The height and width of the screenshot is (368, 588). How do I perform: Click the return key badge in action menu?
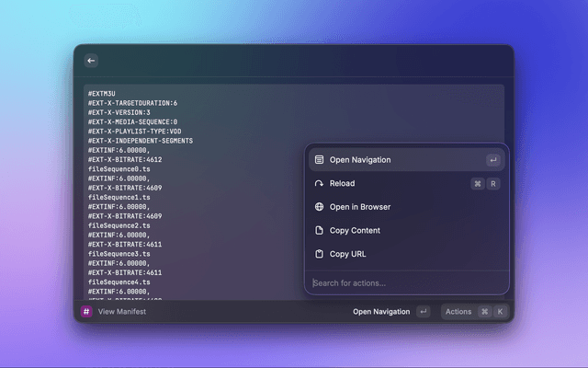click(x=492, y=160)
